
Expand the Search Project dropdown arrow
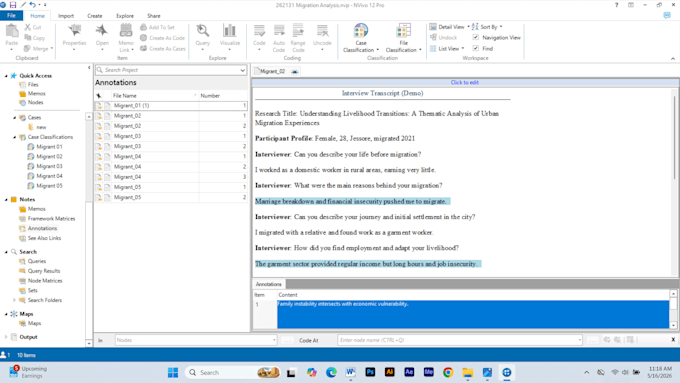click(242, 70)
